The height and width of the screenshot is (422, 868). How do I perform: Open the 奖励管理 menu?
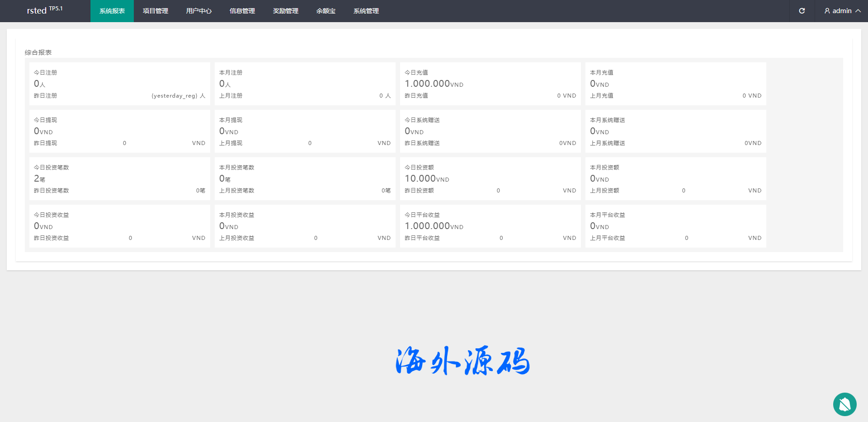click(286, 11)
